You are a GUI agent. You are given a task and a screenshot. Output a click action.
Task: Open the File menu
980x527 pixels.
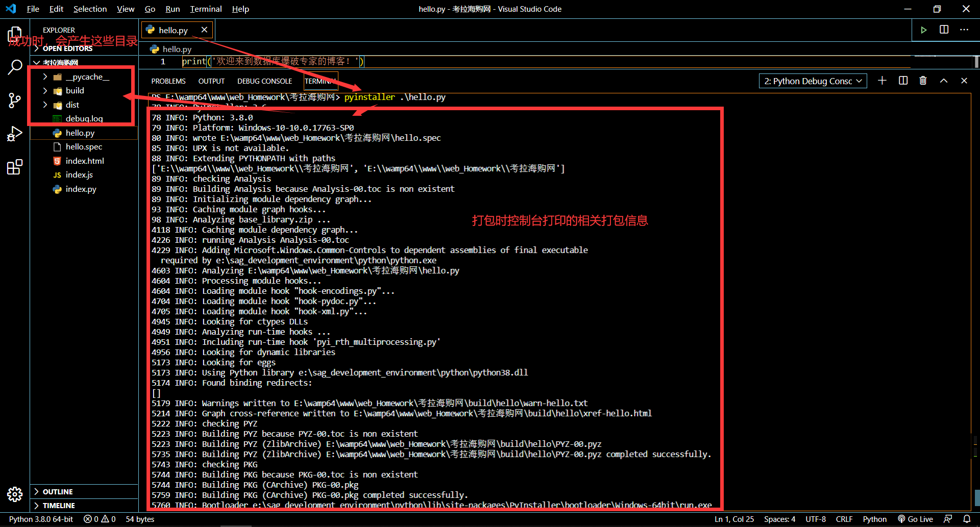pos(33,9)
